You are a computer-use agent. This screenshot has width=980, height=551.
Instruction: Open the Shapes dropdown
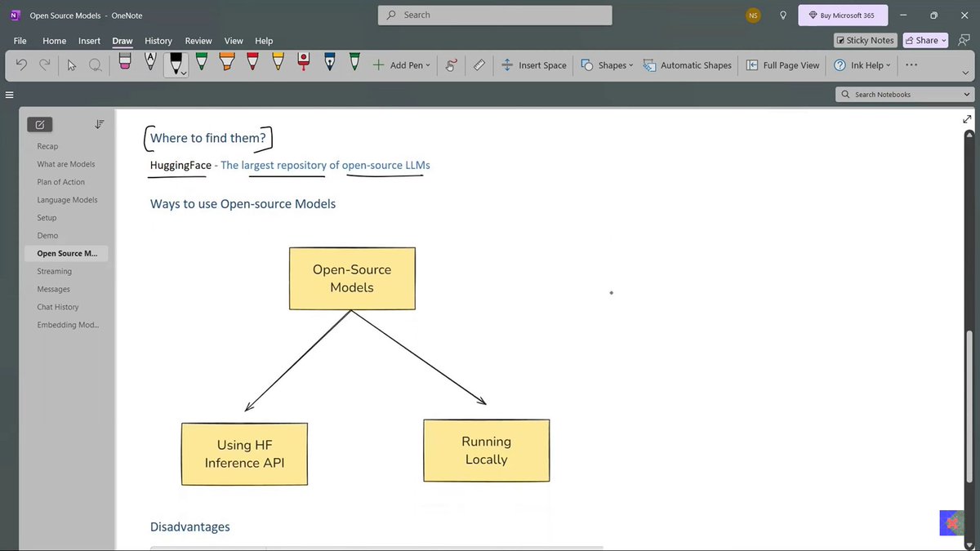tap(607, 64)
